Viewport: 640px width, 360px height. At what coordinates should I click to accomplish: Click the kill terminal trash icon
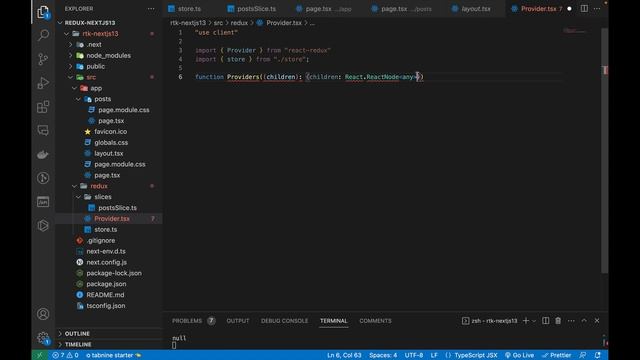pyautogui.click(x=558, y=321)
